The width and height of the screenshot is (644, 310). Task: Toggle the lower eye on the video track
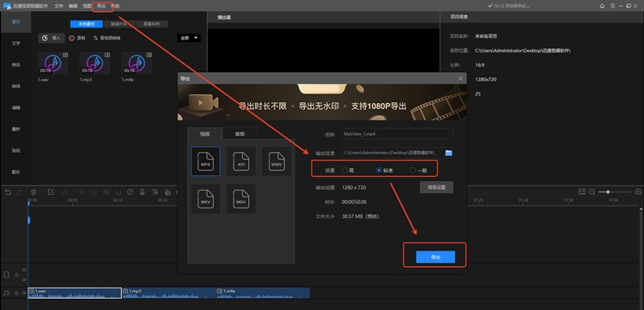click(x=24, y=280)
